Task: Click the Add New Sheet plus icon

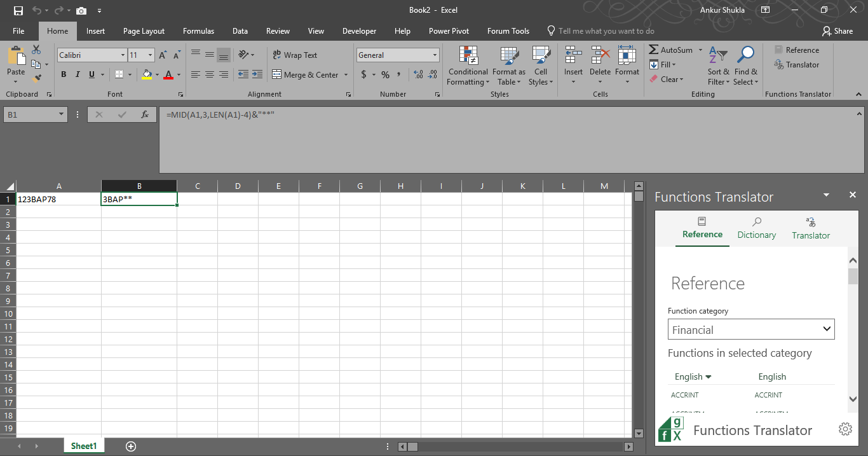Action: [131, 446]
